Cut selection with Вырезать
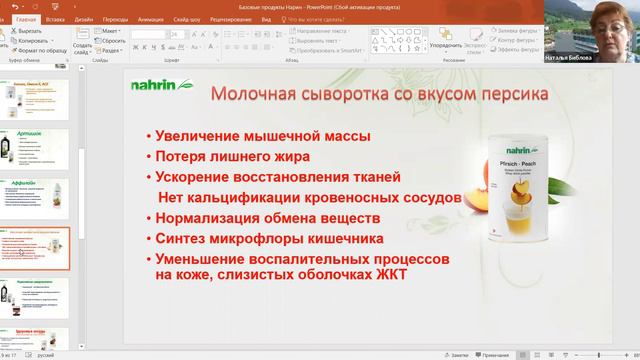 point(26,31)
